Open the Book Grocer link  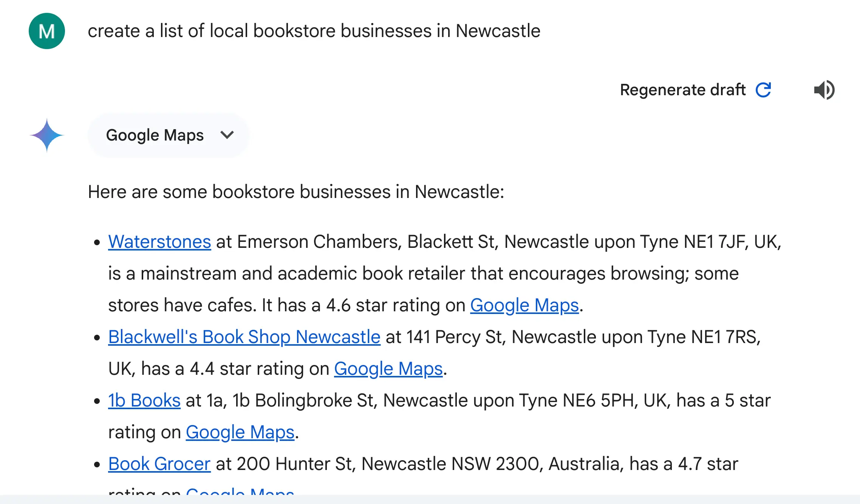pos(159,464)
